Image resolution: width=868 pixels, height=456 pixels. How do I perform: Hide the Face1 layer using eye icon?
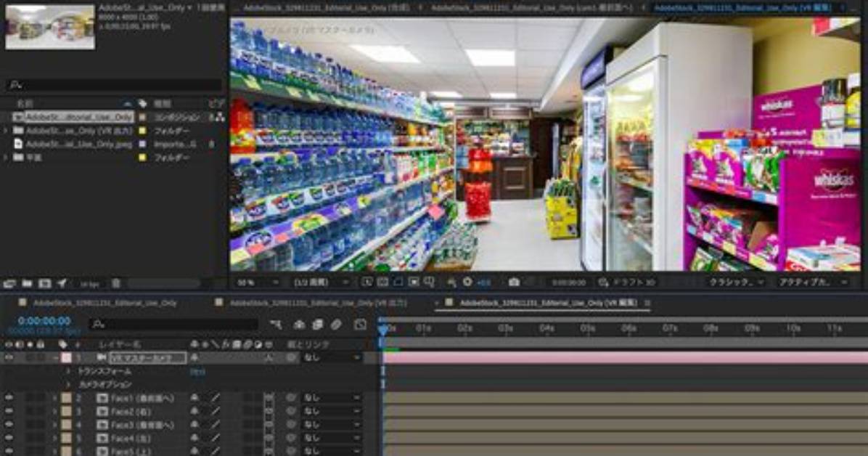click(x=9, y=398)
